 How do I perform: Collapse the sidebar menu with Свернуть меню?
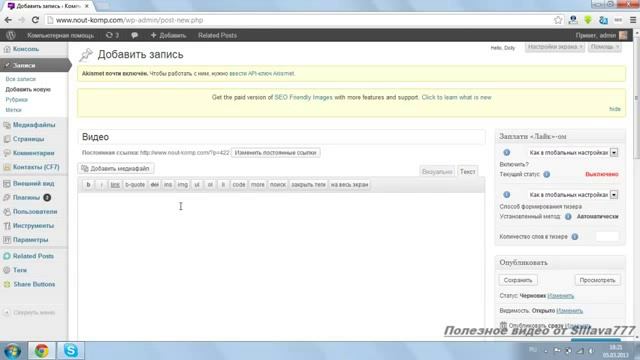34,313
